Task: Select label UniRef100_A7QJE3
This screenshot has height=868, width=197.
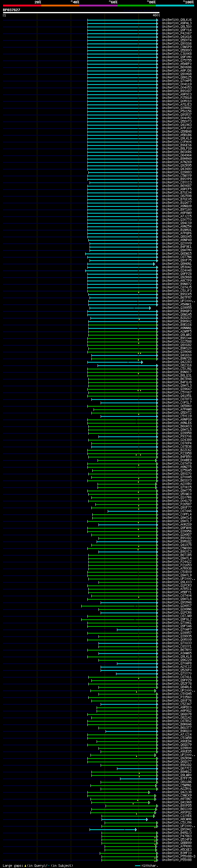Action: coord(177,104)
